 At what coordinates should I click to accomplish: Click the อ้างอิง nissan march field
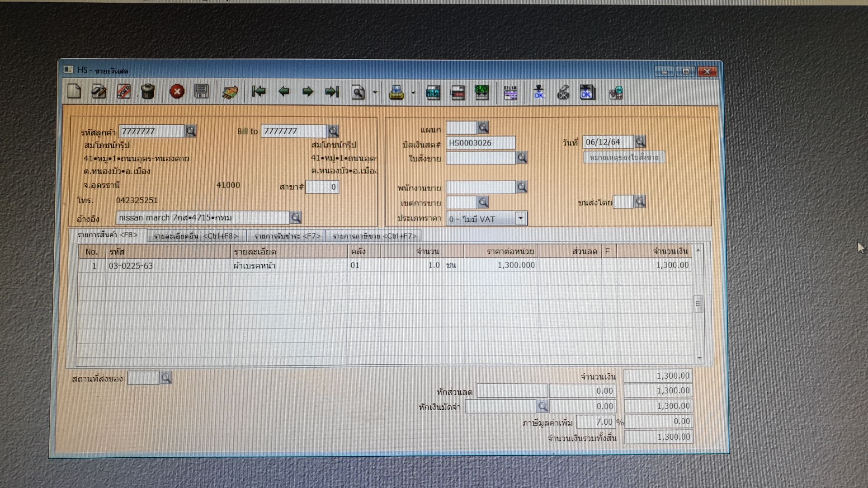pyautogui.click(x=203, y=217)
